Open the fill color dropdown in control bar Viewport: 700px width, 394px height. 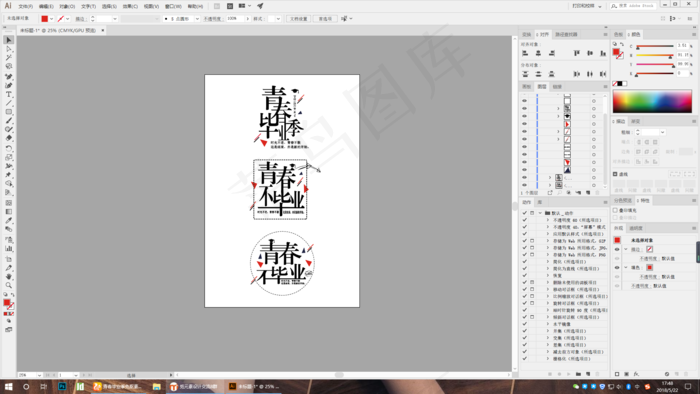[x=52, y=19]
